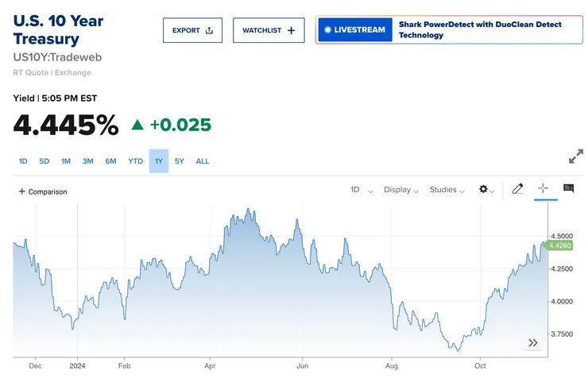Image resolution: width=588 pixels, height=379 pixels.
Task: Select the pencil drawing tool
Action: [x=517, y=189]
